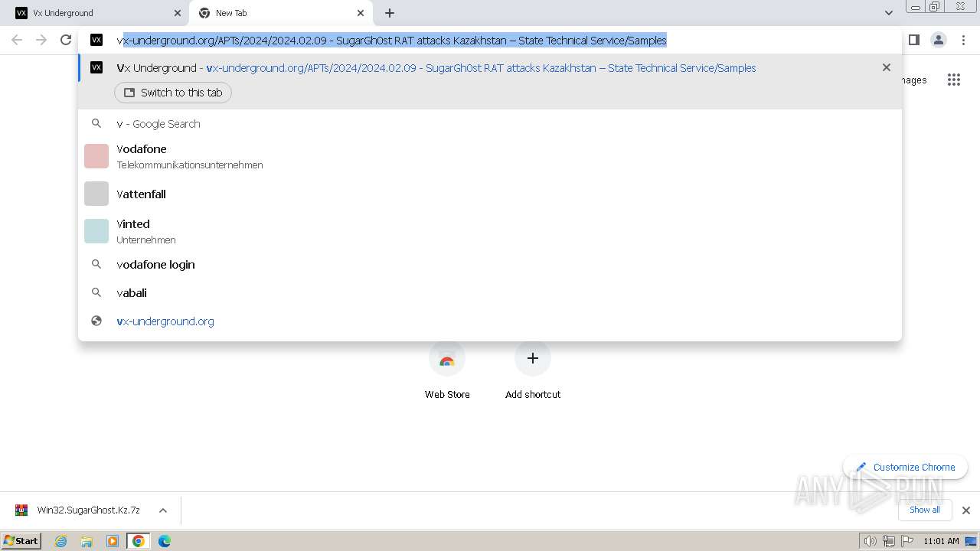Reload the page
The width and height of the screenshot is (980, 551).
66,40
